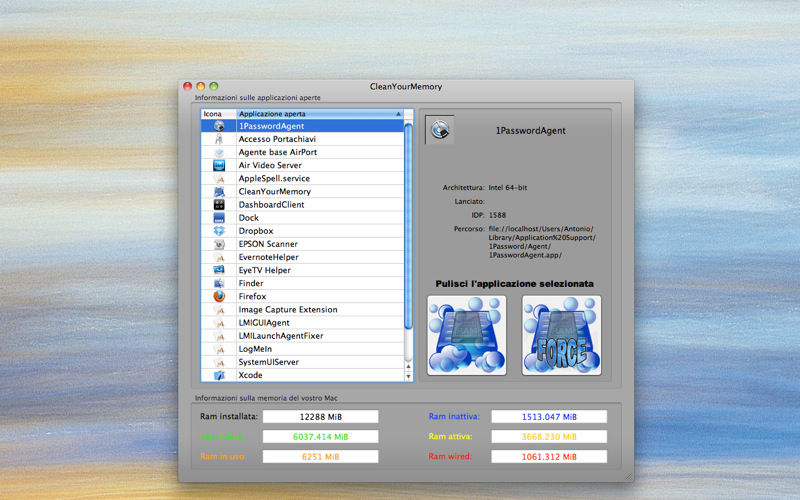
Task: Select the Accesso Portachiavi row
Action: tap(303, 139)
